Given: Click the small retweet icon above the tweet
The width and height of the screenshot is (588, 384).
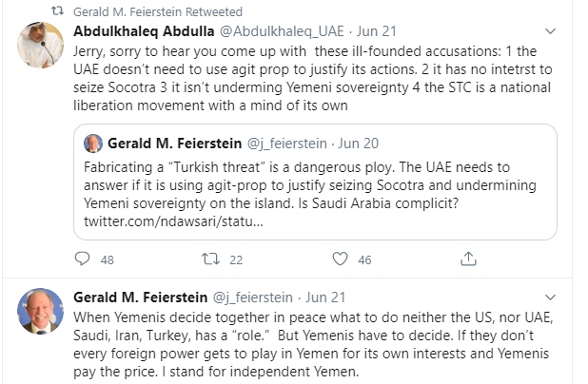Looking at the screenshot, I should (56, 12).
